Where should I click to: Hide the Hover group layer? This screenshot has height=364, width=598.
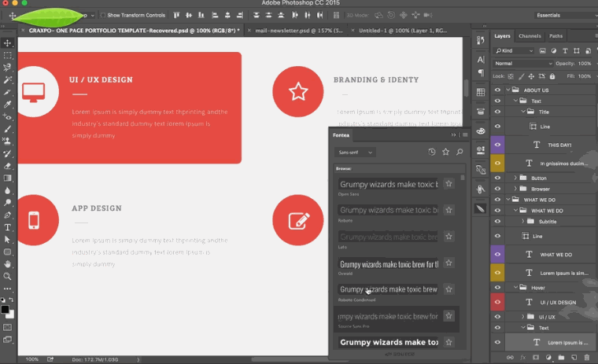click(497, 288)
